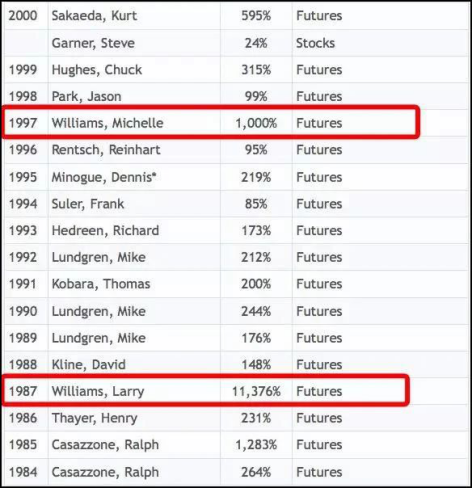The image size is (472, 488).
Task: Click the 11,376% return value
Action: coord(256,392)
